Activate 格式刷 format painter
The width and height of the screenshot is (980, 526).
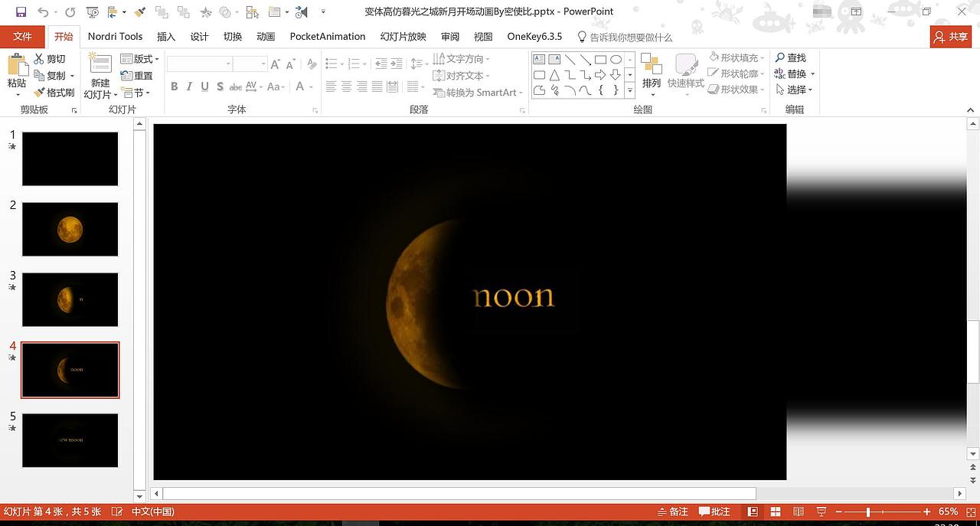54,93
